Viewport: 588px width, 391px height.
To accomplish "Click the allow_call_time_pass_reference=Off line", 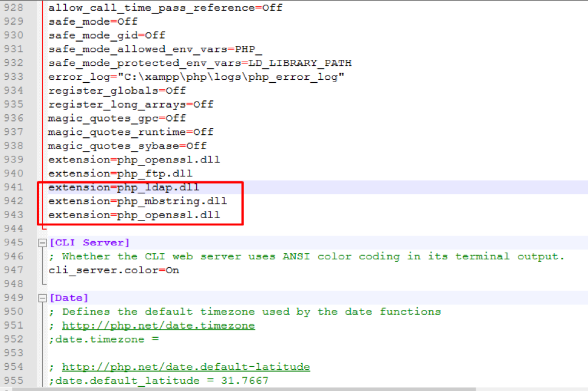I will [x=165, y=8].
